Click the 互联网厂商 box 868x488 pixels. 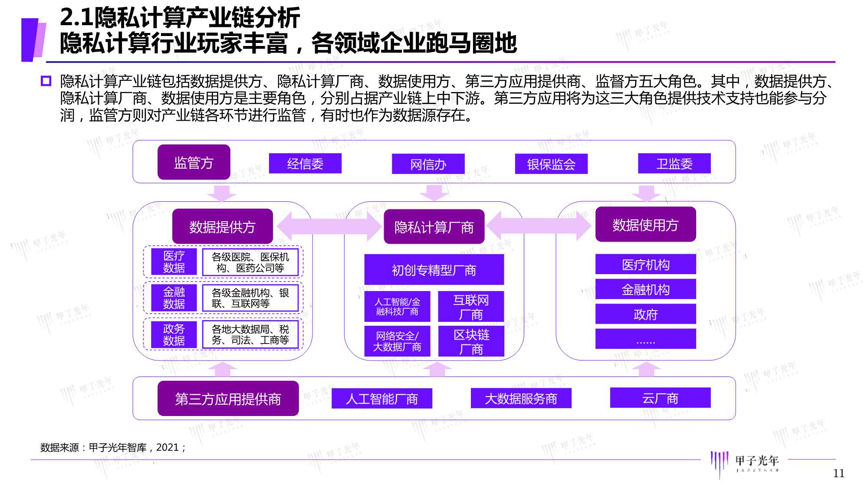471,306
